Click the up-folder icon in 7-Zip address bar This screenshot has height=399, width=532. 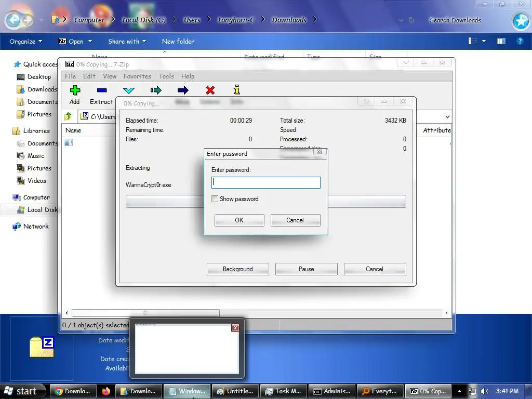pos(68,116)
